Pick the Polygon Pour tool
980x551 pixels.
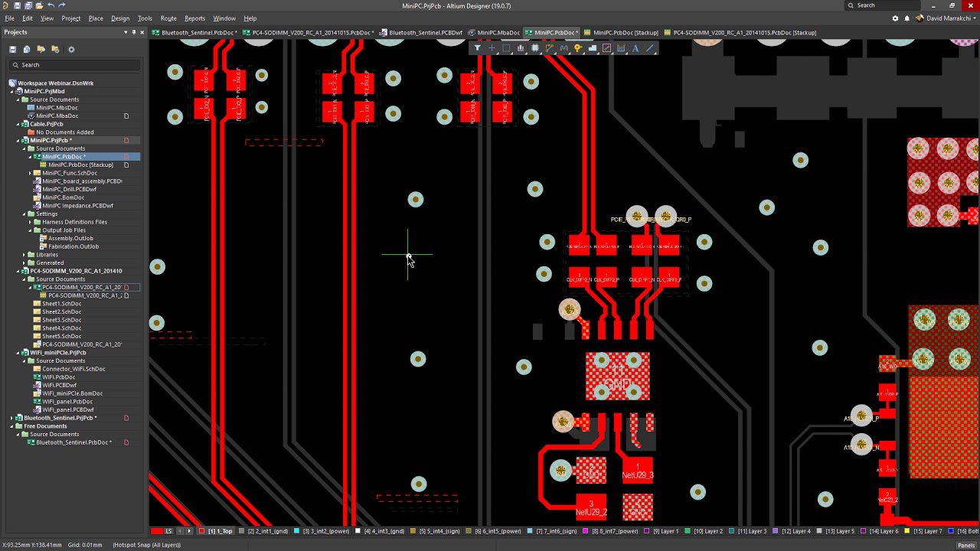point(593,48)
